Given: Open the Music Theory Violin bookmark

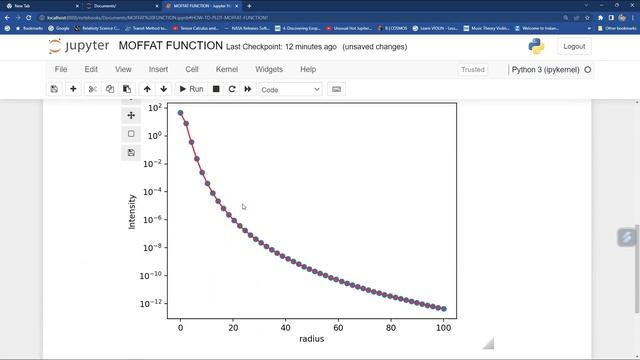Looking at the screenshot, I should pos(486,29).
